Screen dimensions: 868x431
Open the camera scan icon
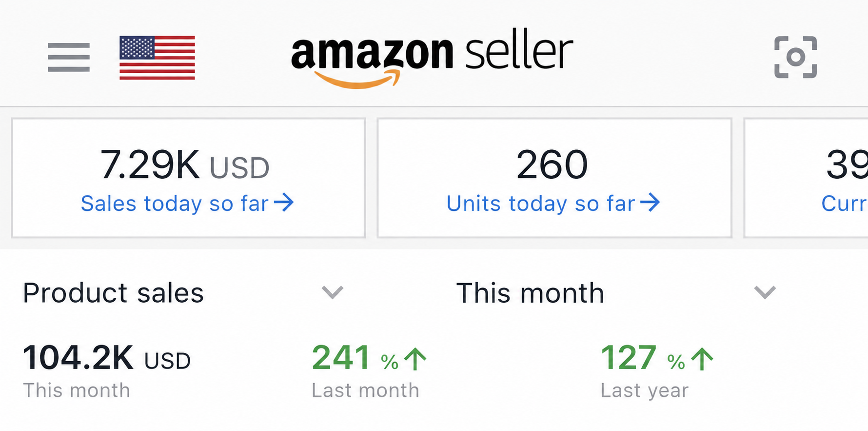(x=795, y=57)
